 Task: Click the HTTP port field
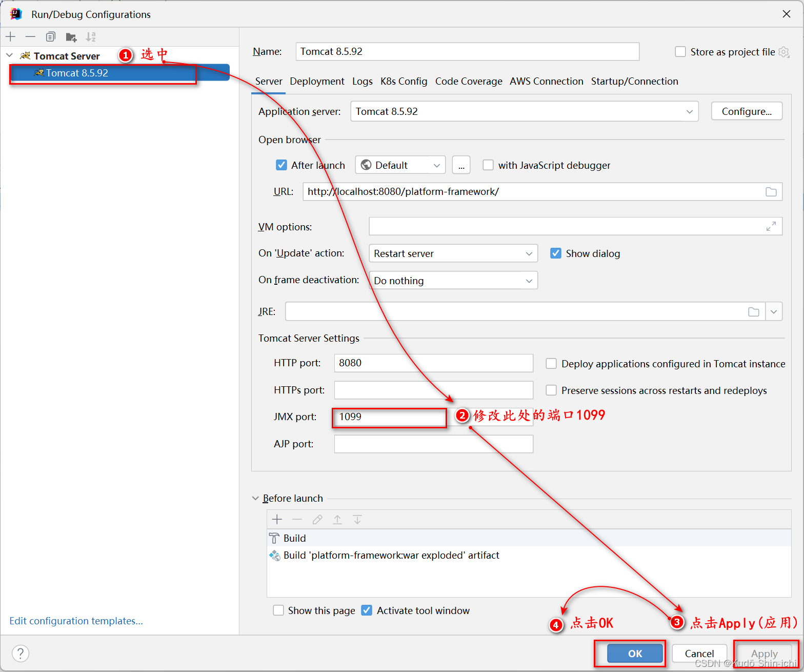click(434, 363)
